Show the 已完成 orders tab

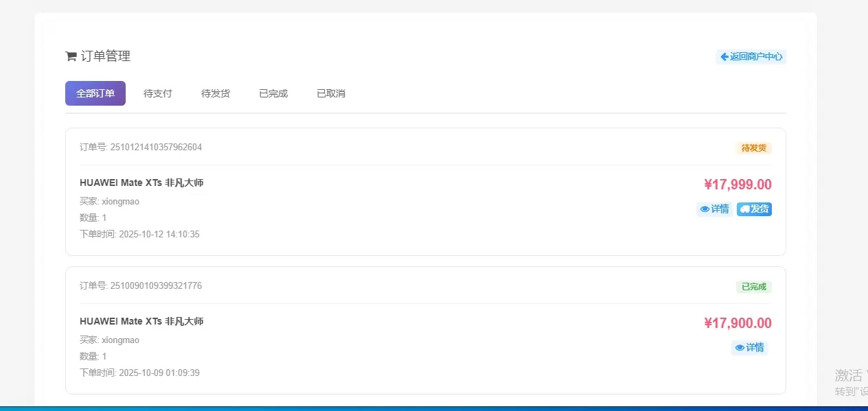pos(273,93)
